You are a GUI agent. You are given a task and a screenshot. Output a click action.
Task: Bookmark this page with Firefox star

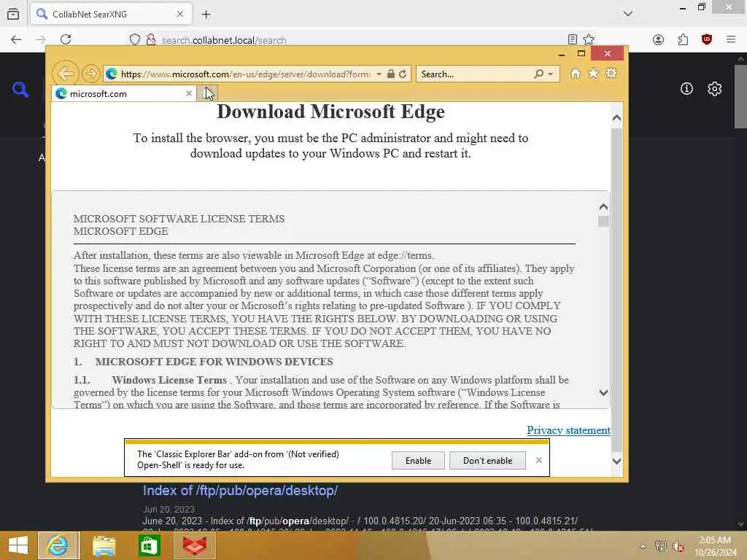589,39
